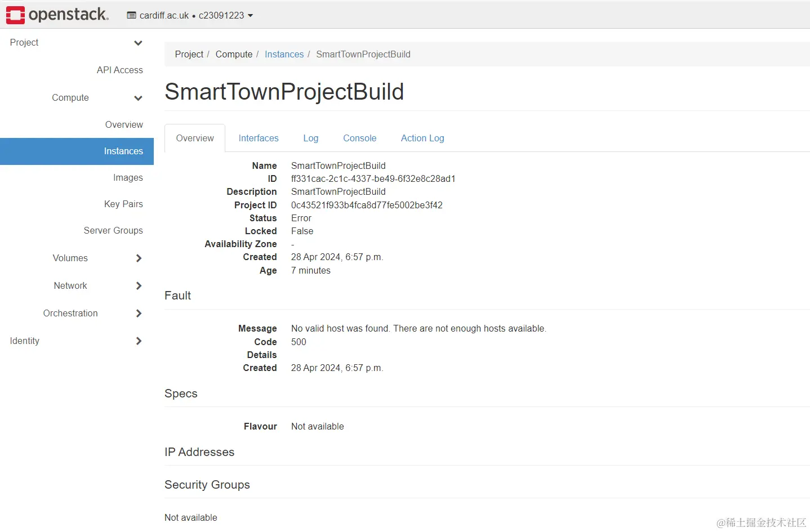Click the Description value SmartTownProjectBuild
Viewport: 810px width, 532px height.
pyautogui.click(x=338, y=191)
